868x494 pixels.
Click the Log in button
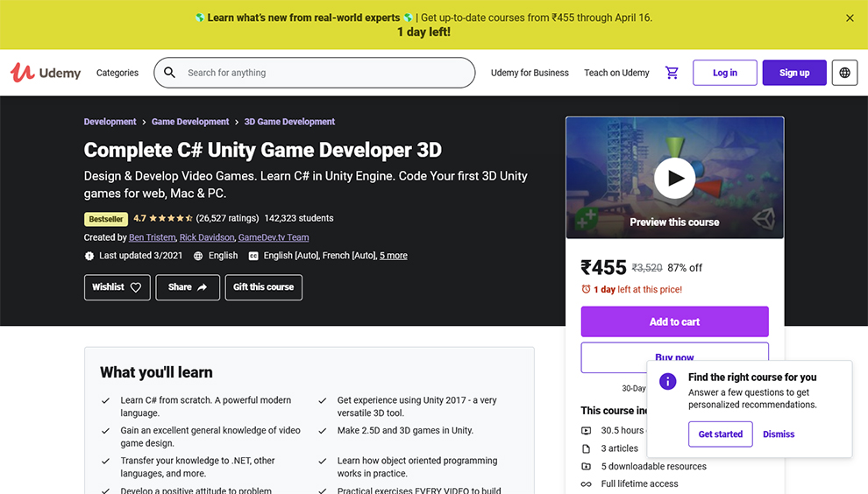coord(724,73)
